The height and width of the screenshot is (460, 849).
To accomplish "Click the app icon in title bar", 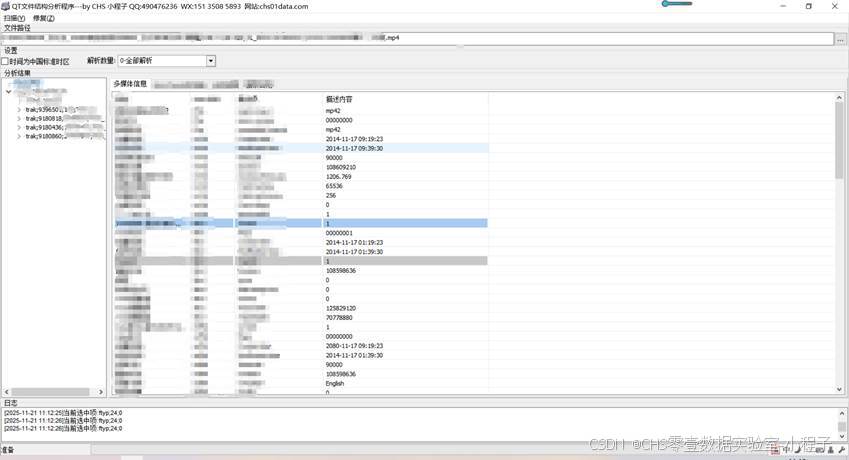I will click(x=5, y=6).
